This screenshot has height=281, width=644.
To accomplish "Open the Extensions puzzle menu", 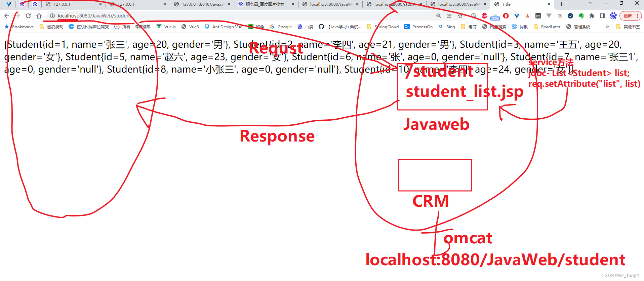I will click(x=592, y=16).
